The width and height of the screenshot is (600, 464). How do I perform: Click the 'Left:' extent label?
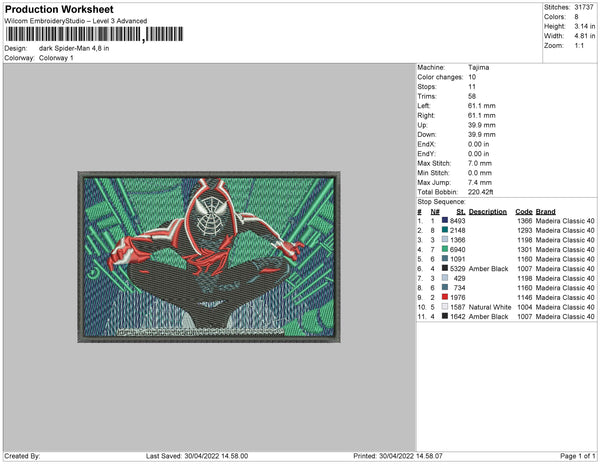tap(424, 106)
